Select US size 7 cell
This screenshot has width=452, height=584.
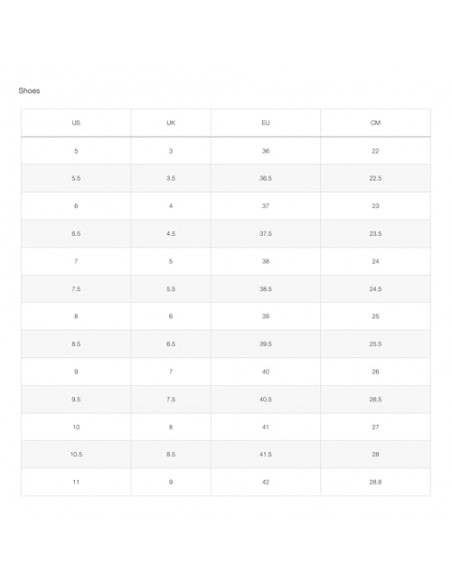click(x=76, y=261)
